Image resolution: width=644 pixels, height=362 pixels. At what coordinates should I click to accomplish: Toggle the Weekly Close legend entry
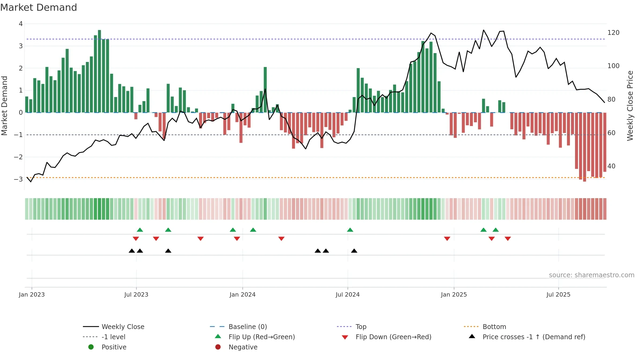(114, 327)
